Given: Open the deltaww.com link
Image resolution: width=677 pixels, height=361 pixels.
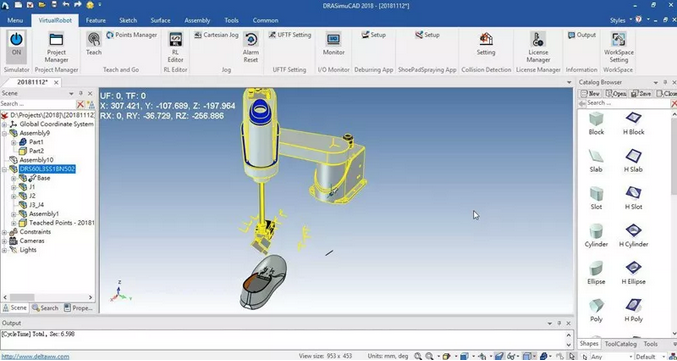Looking at the screenshot, I should pyautogui.click(x=35, y=357).
